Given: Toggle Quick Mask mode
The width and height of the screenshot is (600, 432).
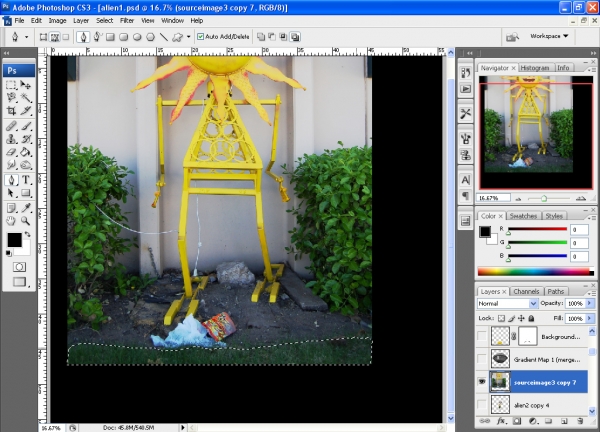Looking at the screenshot, I should [x=19, y=267].
